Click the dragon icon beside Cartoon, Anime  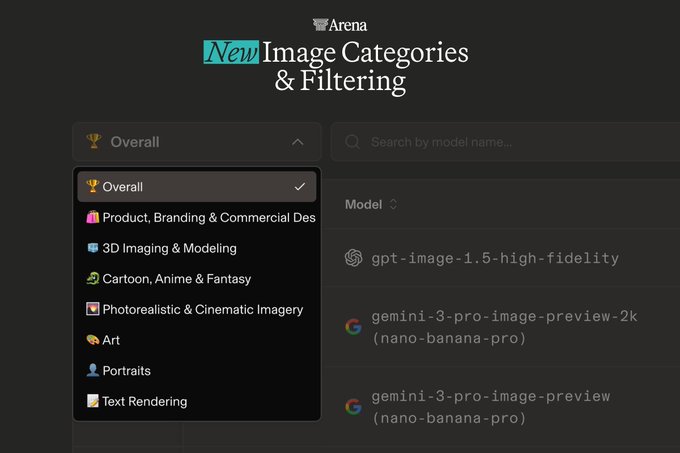pos(92,278)
